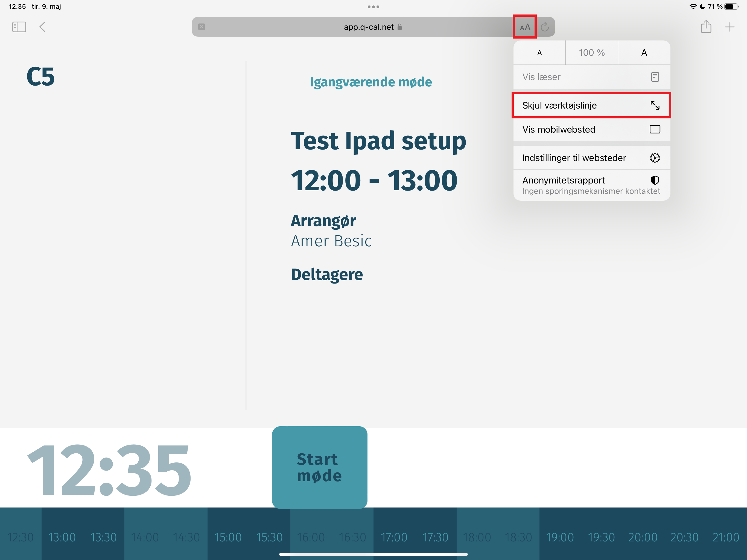Start the meeting with Start møde
The width and height of the screenshot is (747, 560).
[x=319, y=468]
